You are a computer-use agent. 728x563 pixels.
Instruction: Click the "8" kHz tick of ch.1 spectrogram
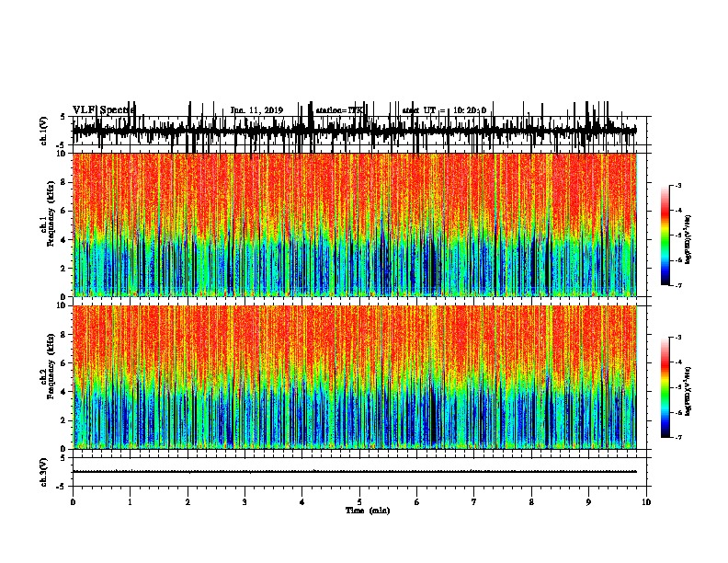coord(64,182)
